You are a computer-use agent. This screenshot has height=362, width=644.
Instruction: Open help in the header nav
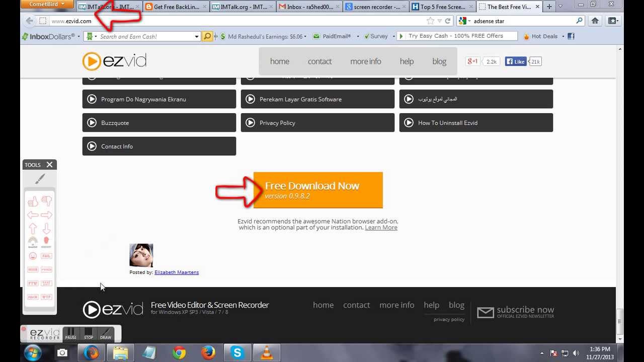407,61
